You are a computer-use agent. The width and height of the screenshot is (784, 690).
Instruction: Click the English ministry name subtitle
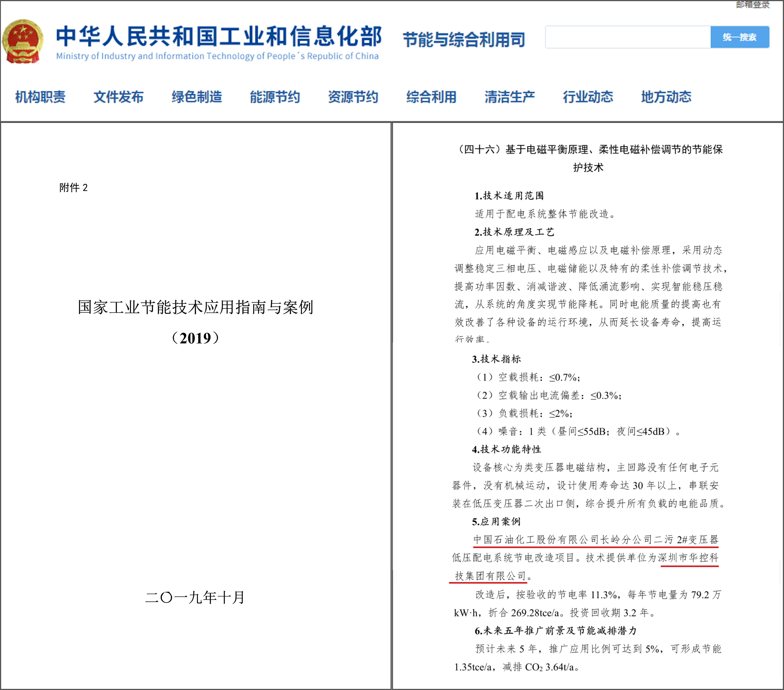tap(217, 56)
